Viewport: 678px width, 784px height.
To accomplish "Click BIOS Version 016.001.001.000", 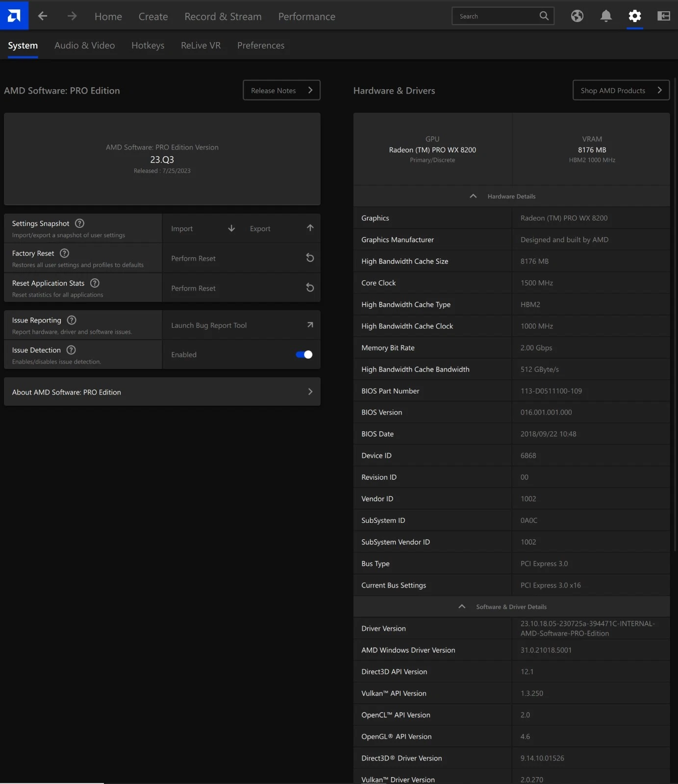I will (546, 412).
